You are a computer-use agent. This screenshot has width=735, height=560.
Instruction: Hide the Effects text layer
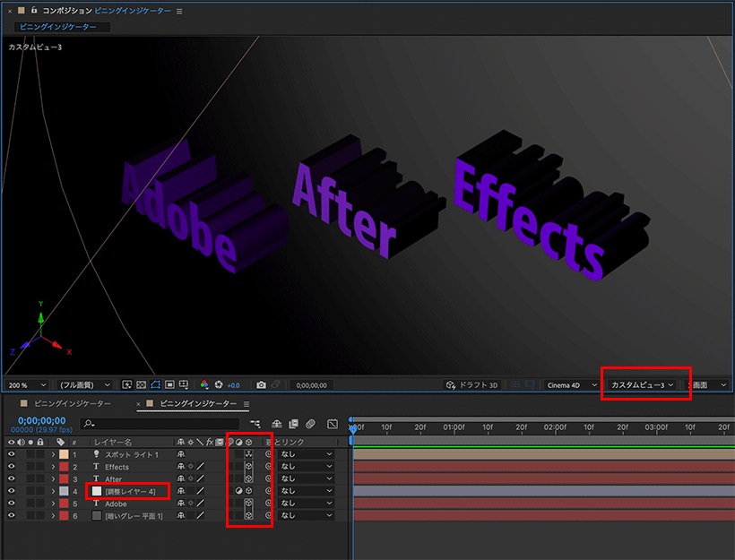pos(12,467)
